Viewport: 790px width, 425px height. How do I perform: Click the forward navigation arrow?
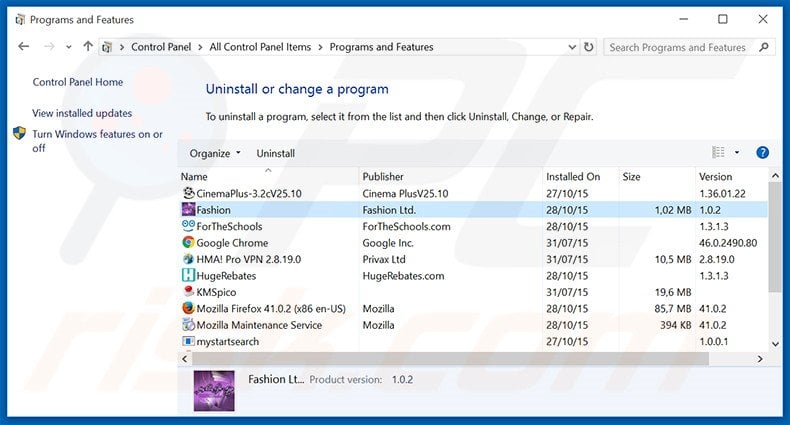point(49,46)
